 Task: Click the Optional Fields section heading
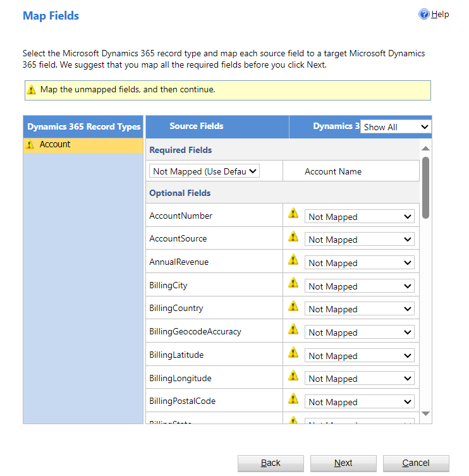pos(180,193)
